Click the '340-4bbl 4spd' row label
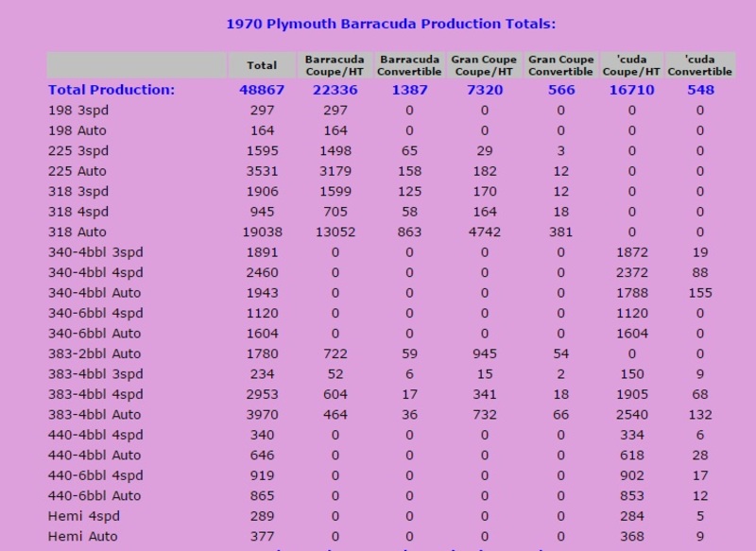The image size is (756, 551). (95, 272)
